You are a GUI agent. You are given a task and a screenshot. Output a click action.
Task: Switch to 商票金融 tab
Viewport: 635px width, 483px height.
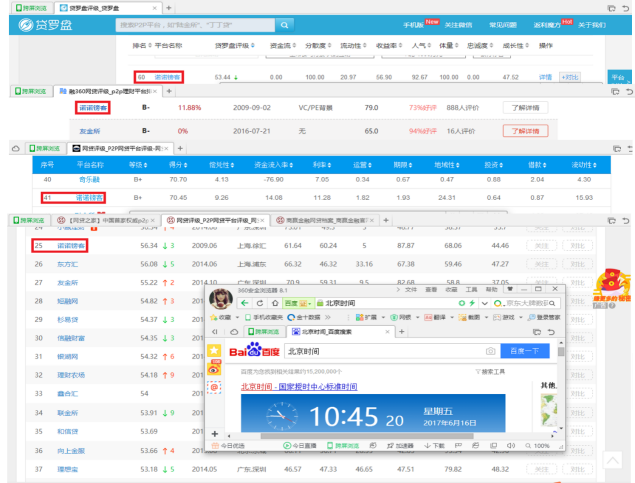pyautogui.click(x=326, y=221)
